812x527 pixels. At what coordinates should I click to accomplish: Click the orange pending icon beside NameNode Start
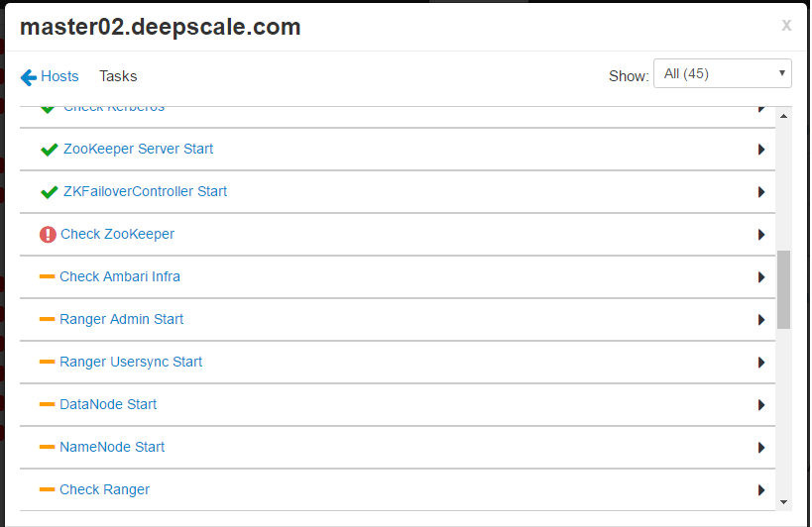47,447
